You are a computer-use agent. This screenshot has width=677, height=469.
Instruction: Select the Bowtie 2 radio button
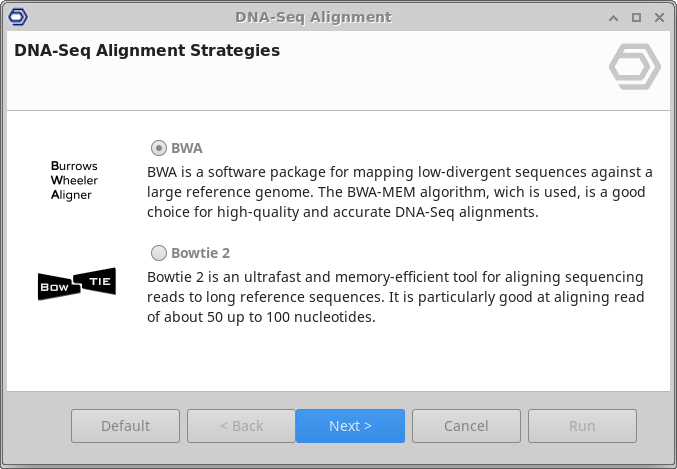pyautogui.click(x=159, y=253)
